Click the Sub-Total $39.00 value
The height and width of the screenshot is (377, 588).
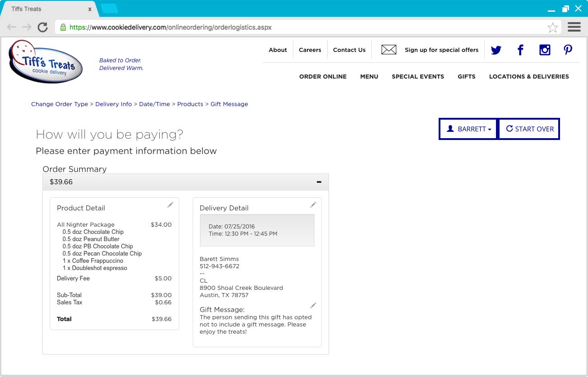pyautogui.click(x=161, y=295)
